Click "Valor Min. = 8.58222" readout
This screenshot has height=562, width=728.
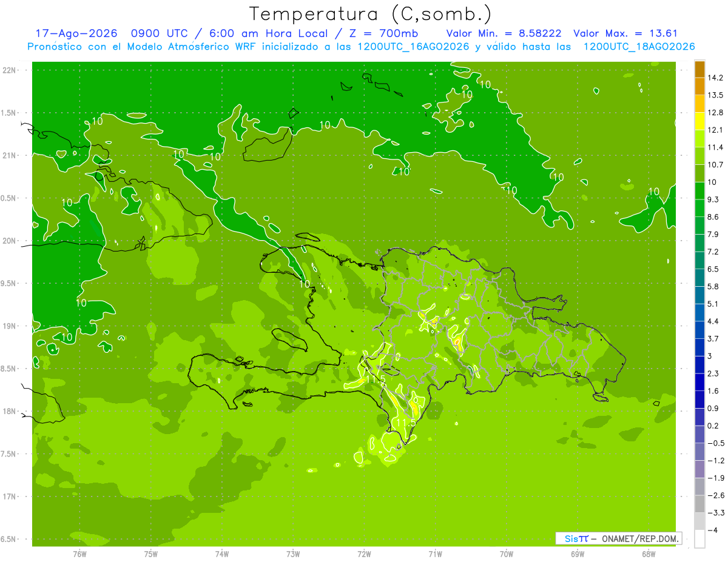pyautogui.click(x=504, y=33)
